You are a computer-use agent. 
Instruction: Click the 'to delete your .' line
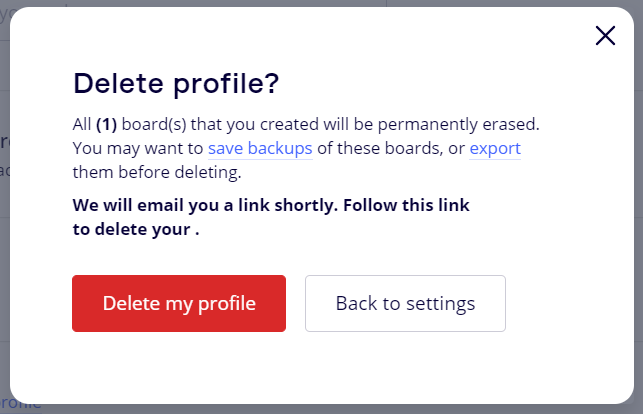coord(136,228)
